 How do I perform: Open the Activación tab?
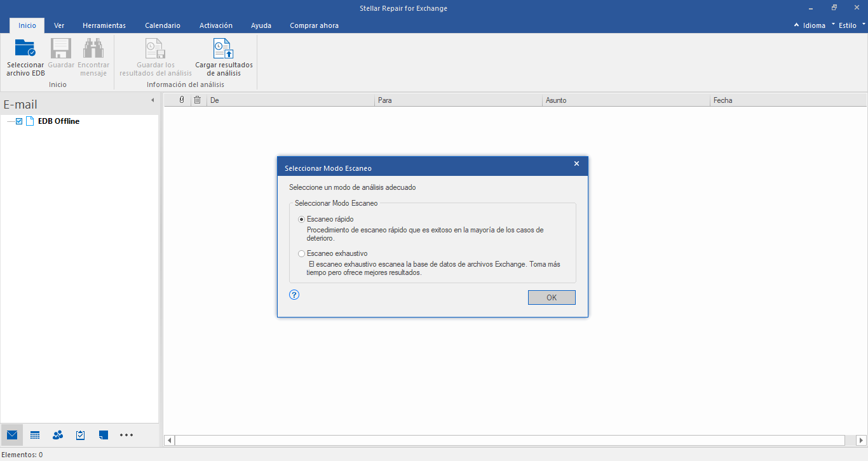click(216, 25)
